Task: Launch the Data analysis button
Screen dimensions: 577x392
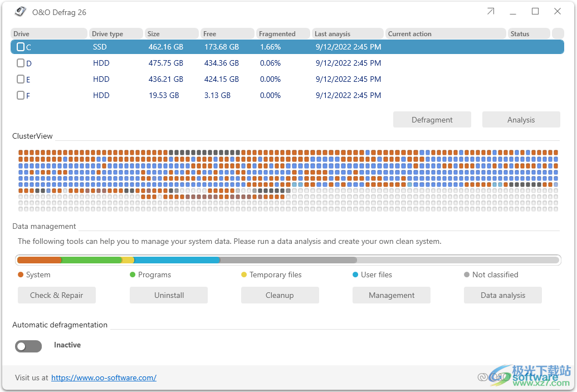Action: (x=503, y=295)
